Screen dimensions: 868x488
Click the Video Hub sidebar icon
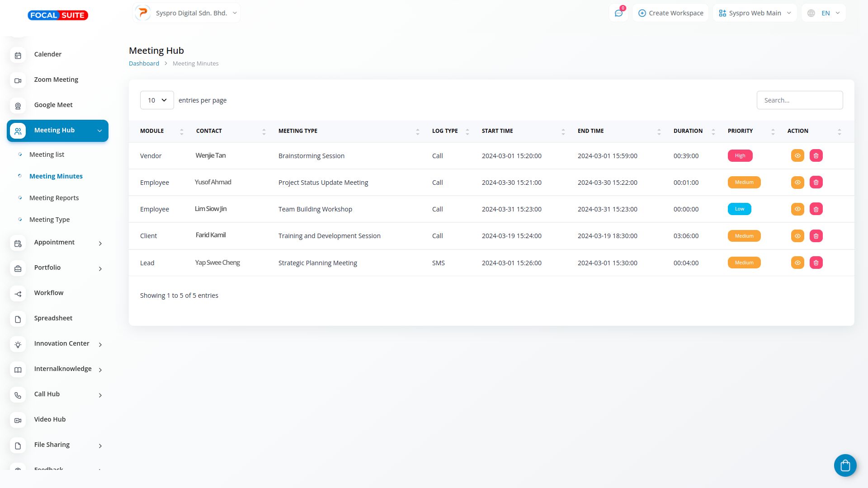point(18,420)
